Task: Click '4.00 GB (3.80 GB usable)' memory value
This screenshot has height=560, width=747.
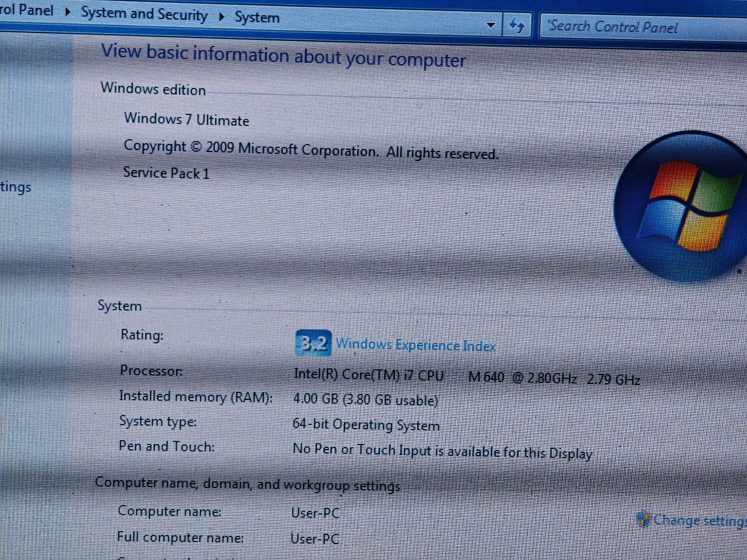Action: click(x=366, y=399)
